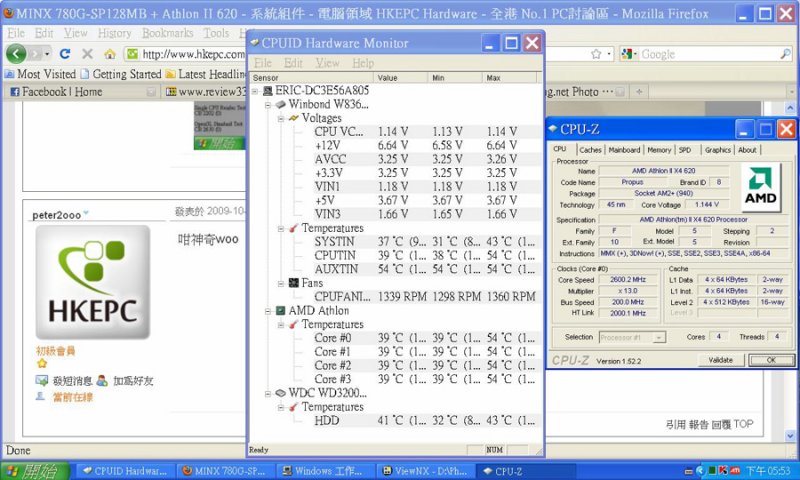
Task: Click Firefox reload icon
Action: (65, 54)
